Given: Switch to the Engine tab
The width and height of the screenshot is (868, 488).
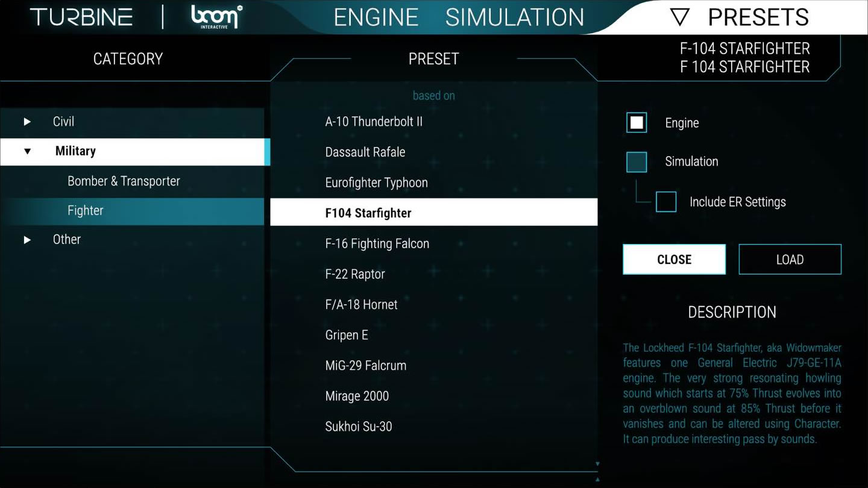Looking at the screenshot, I should (x=376, y=17).
